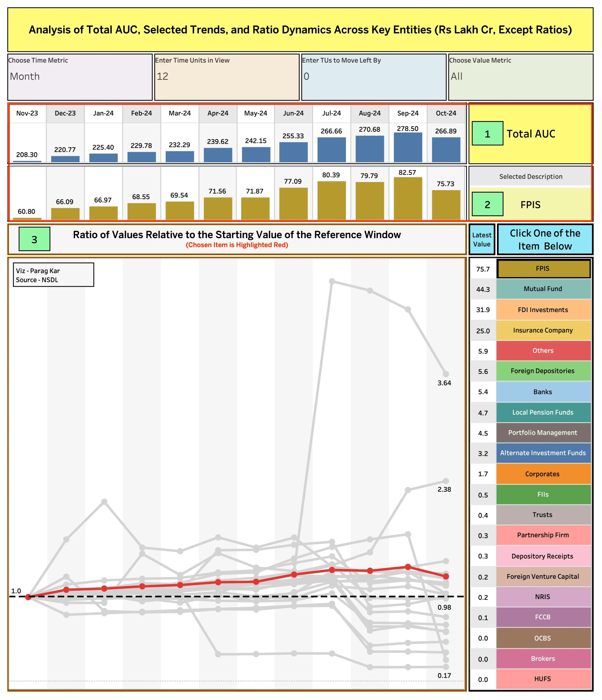This screenshot has height=700, width=602.
Task: Highlight the Others category
Action: click(544, 351)
